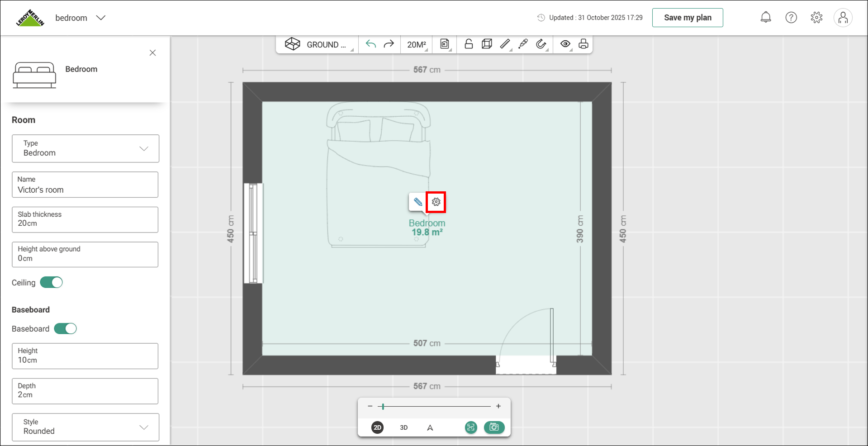Open the 20M² surface area dropdown
Image resolution: width=868 pixels, height=446 pixels.
(x=417, y=44)
